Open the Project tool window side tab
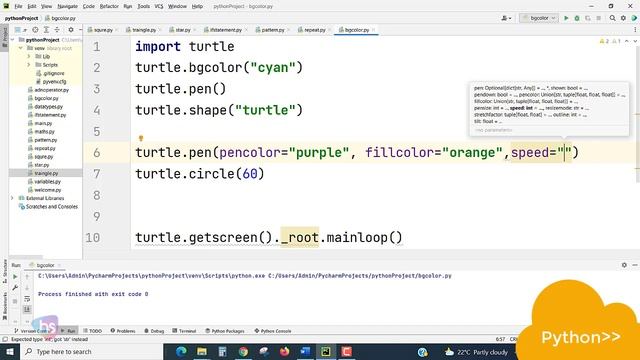 4,37
